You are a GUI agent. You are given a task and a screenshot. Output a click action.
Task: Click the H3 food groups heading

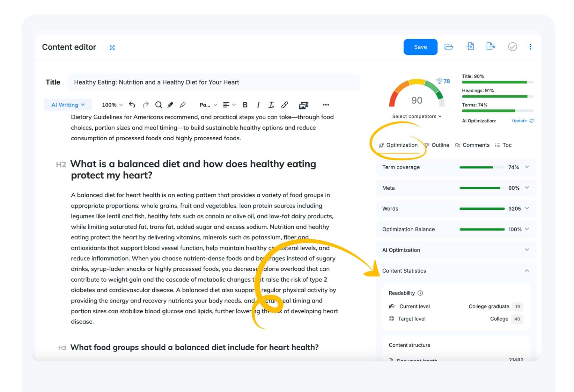pyautogui.click(x=194, y=347)
